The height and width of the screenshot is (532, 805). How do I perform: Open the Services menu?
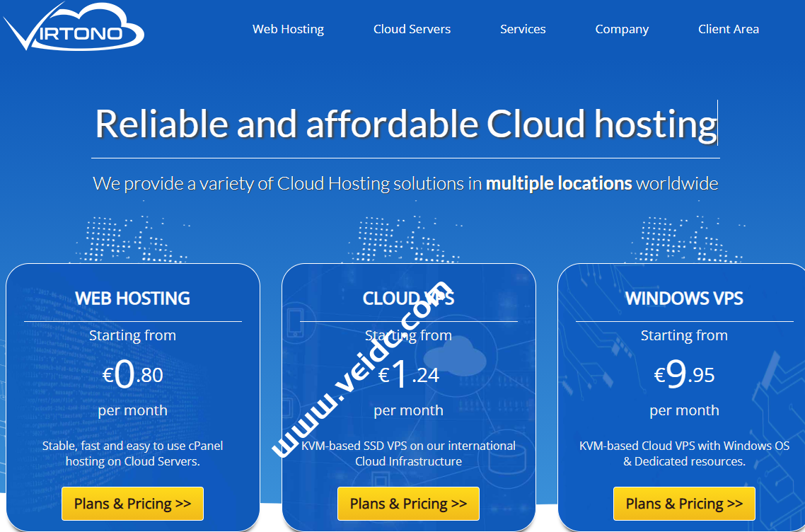pos(523,29)
